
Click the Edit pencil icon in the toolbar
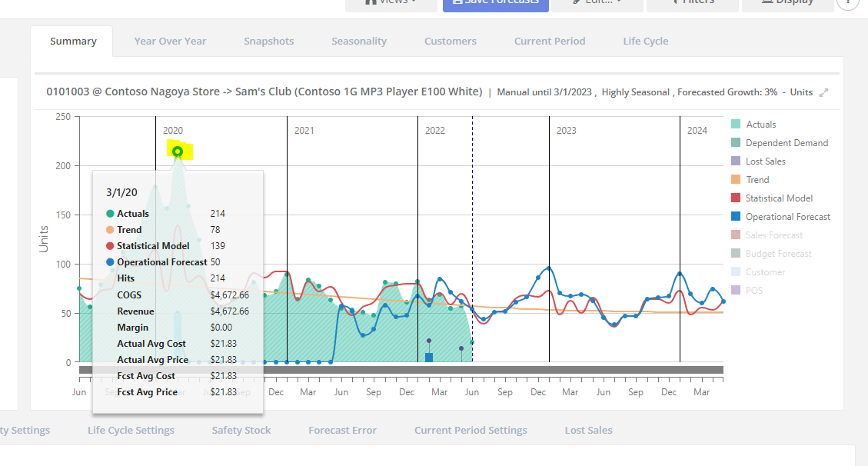point(575,2)
